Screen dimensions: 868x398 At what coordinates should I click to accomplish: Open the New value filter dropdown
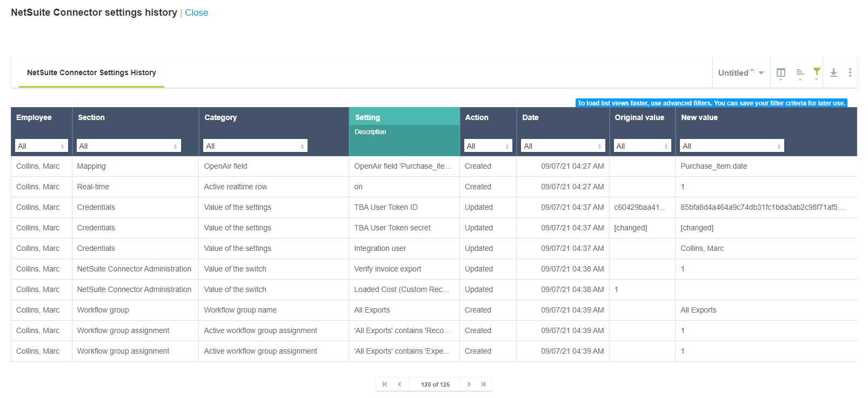tap(732, 146)
